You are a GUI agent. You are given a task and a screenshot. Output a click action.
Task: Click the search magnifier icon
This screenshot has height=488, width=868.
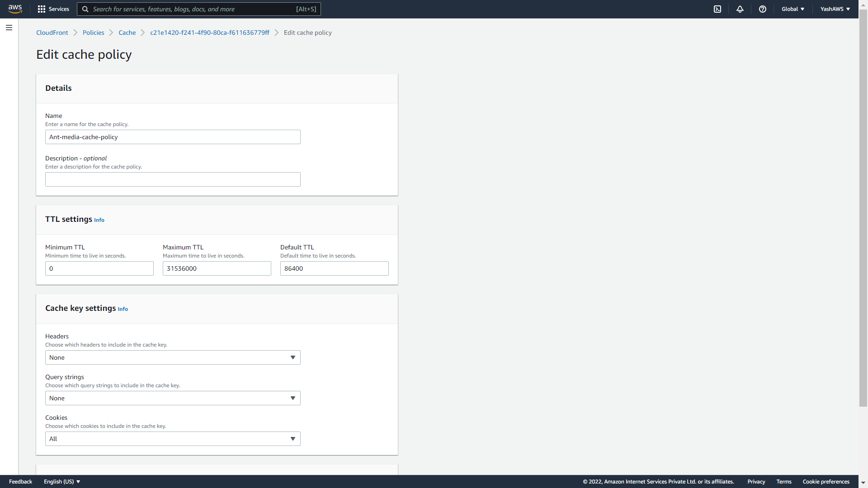[x=85, y=9]
